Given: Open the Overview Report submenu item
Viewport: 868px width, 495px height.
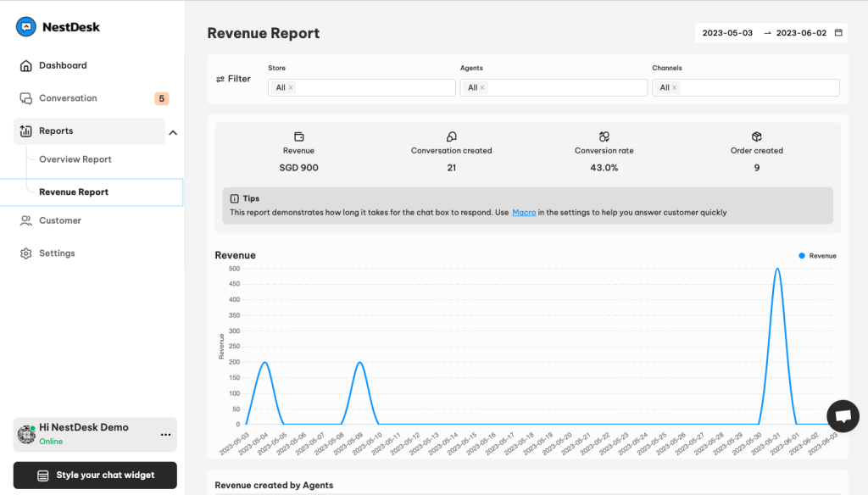Looking at the screenshot, I should click(75, 159).
